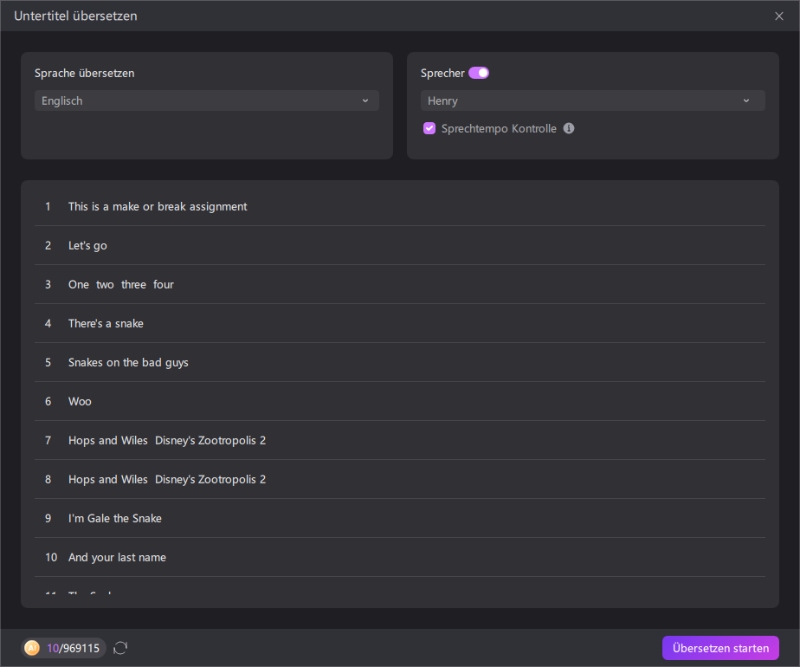Open the Henry speaker dropdown
This screenshot has width=800, height=667.
pos(592,101)
